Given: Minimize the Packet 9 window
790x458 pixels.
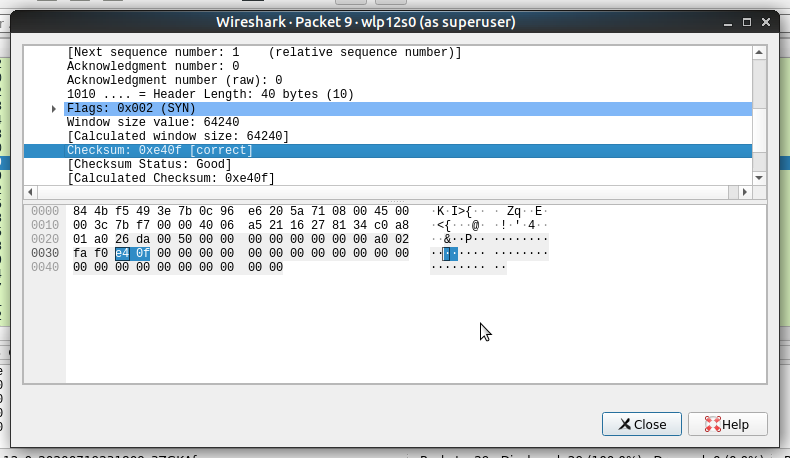Looking at the screenshot, I should tap(728, 22).
